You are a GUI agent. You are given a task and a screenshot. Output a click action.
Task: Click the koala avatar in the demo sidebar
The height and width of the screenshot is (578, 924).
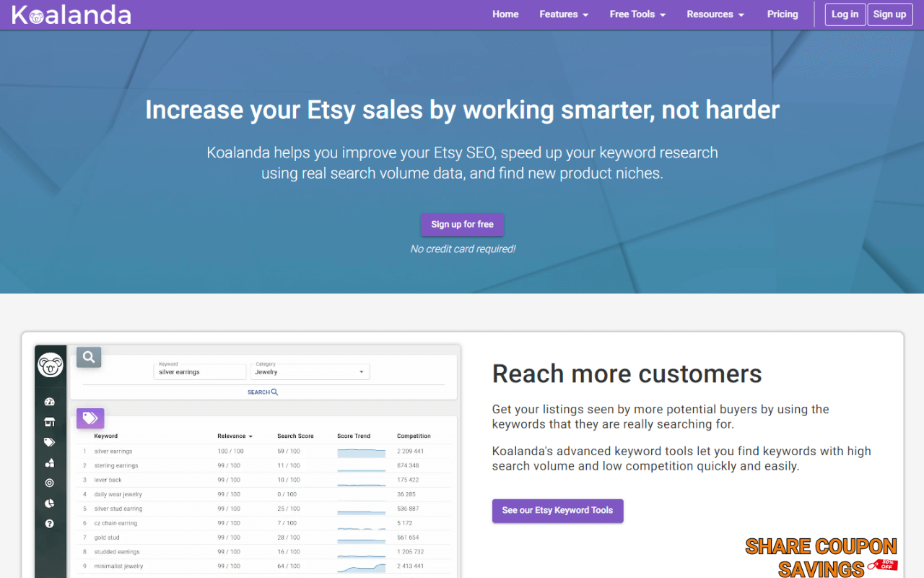tap(51, 365)
